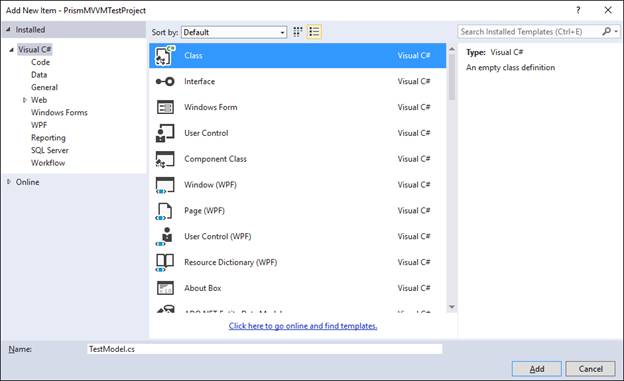The height and width of the screenshot is (381, 624).
Task: Choose the Resource Dictionary (WPF) icon
Action: [165, 263]
